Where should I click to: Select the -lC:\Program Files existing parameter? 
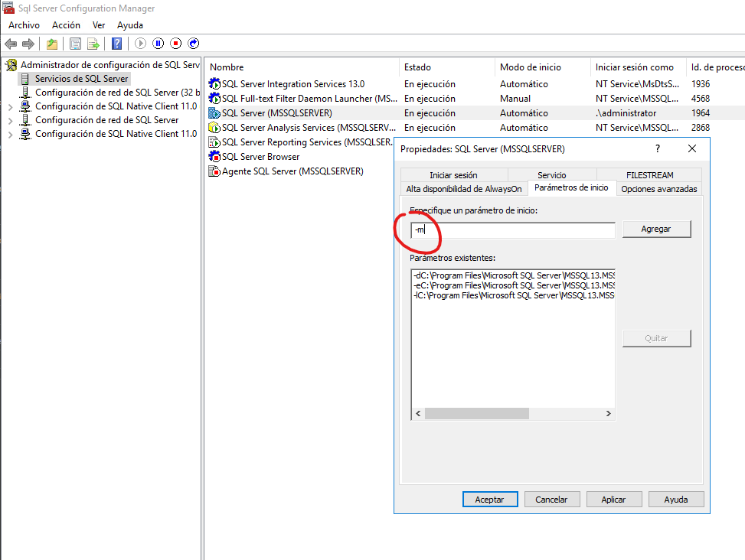coord(514,295)
